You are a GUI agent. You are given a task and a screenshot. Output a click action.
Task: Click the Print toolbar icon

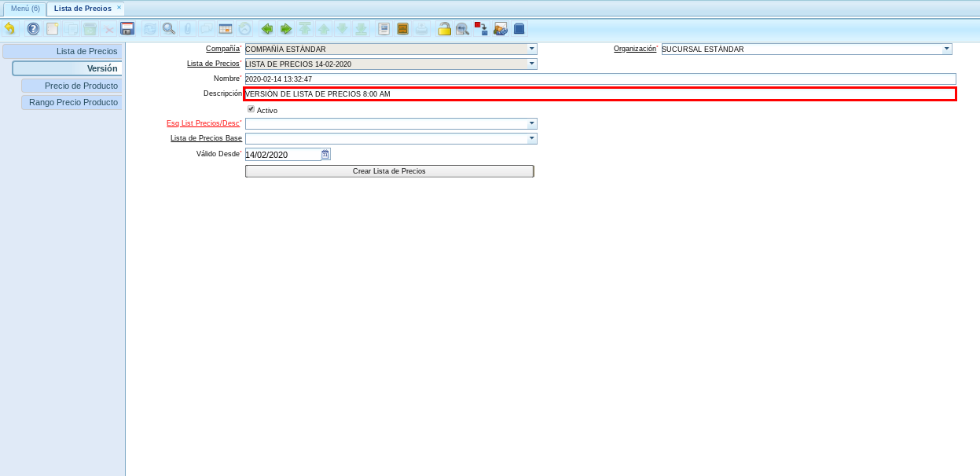[422, 29]
